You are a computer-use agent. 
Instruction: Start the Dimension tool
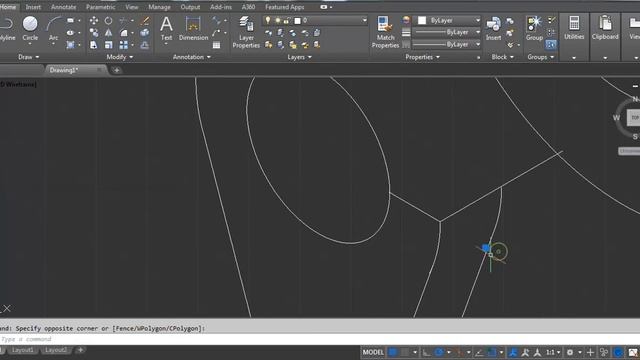pyautogui.click(x=193, y=29)
